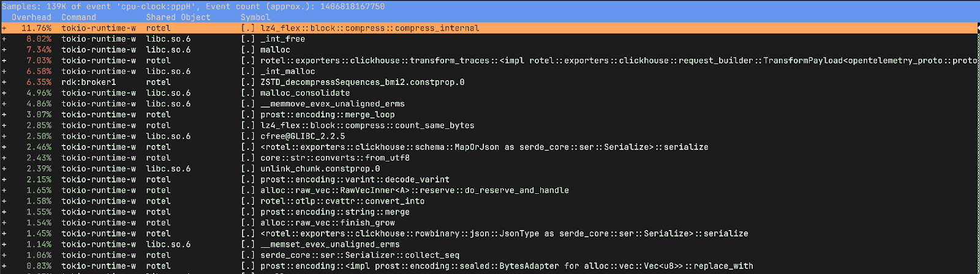
Task: Click the Symbol column header
Action: (x=255, y=17)
